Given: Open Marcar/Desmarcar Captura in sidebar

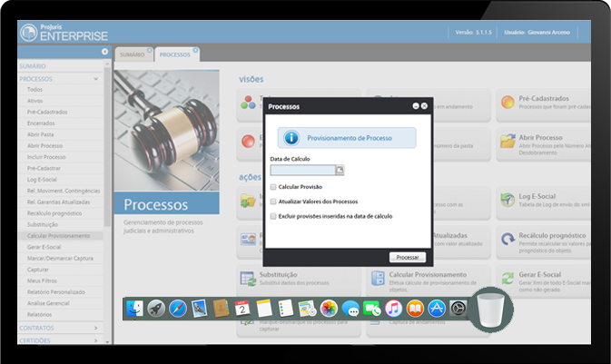Looking at the screenshot, I should 60,259.
